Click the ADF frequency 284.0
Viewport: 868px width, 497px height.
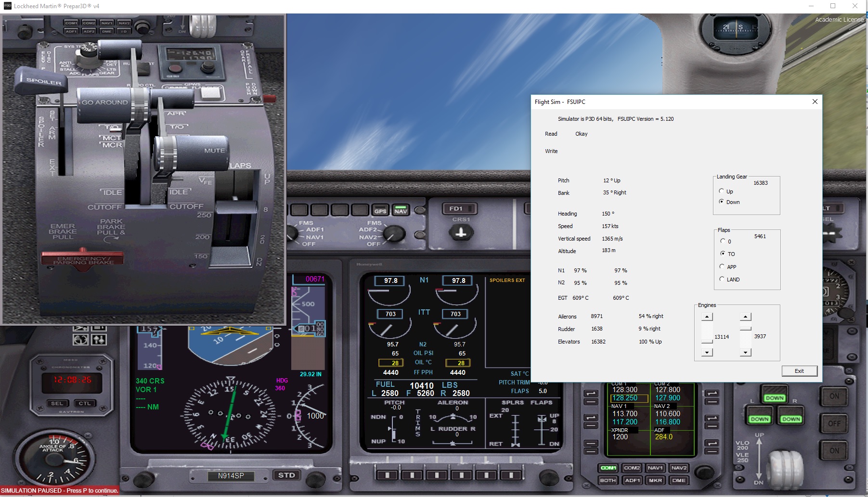click(x=664, y=437)
